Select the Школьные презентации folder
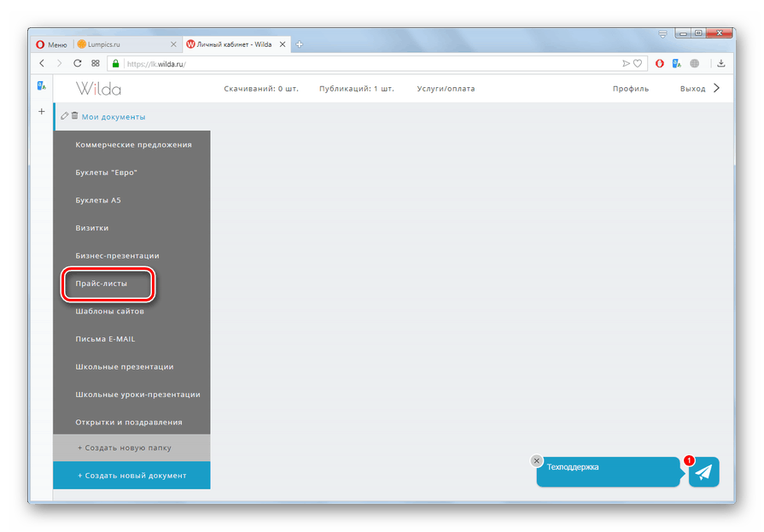 [132, 367]
